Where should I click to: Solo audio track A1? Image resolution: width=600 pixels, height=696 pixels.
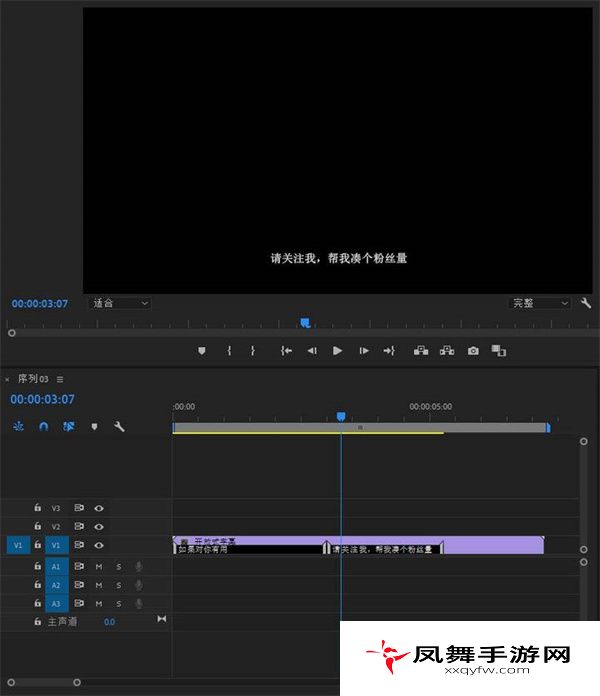(x=118, y=567)
